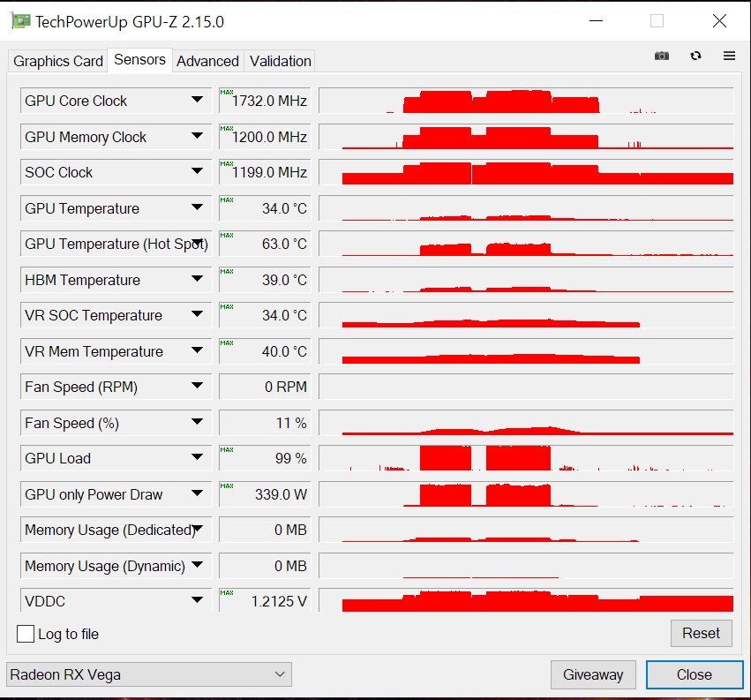Click the SOC Clock history graph
The width and height of the screenshot is (751, 700).
(x=526, y=172)
